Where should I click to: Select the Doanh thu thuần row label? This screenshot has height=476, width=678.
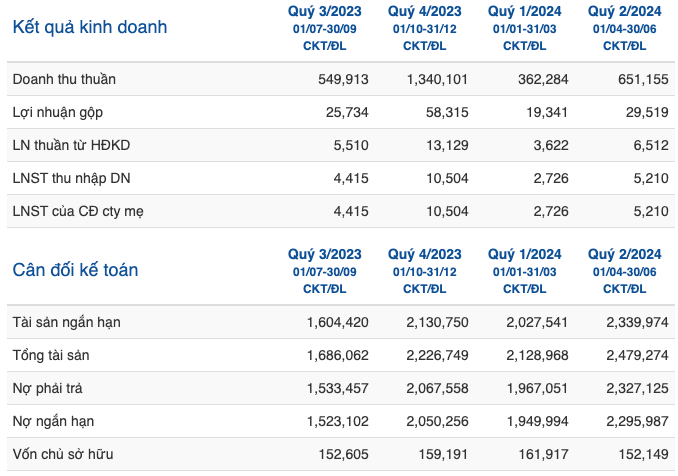pyautogui.click(x=64, y=79)
